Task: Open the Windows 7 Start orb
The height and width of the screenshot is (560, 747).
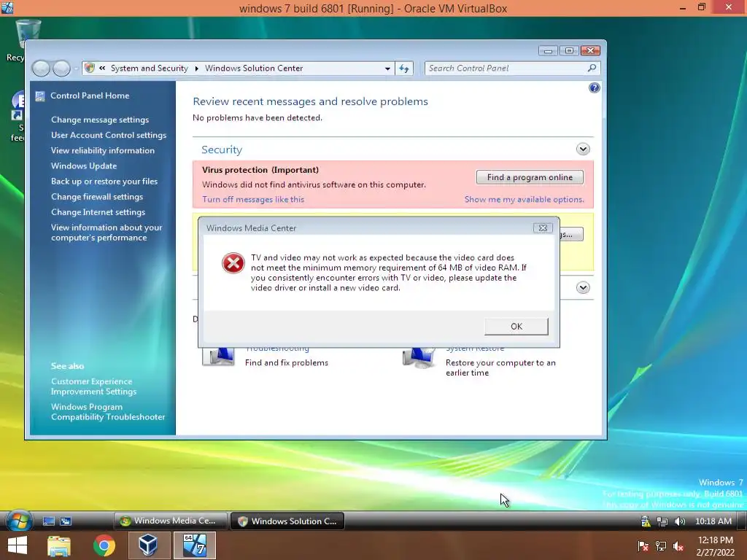Action: tap(19, 521)
